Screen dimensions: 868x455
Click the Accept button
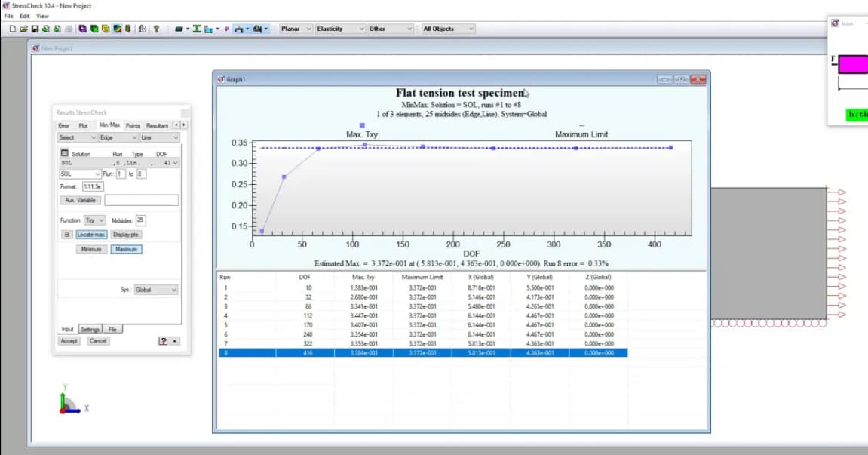68,341
